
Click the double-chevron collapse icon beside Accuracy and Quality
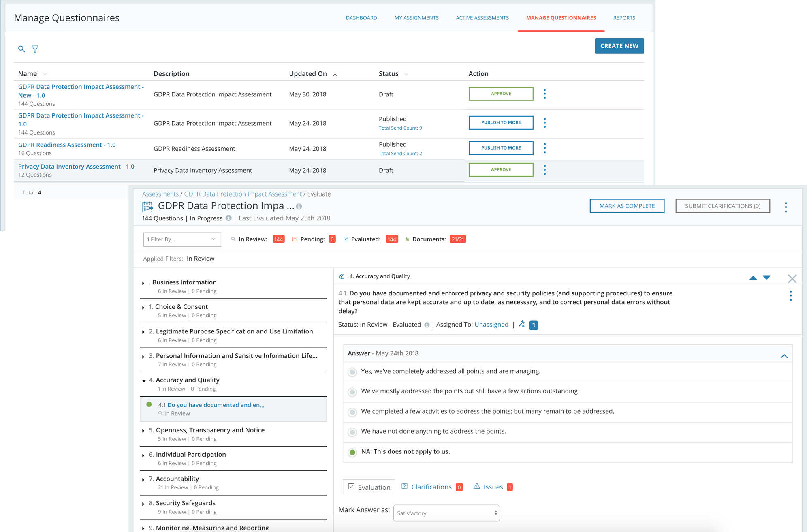coord(342,276)
